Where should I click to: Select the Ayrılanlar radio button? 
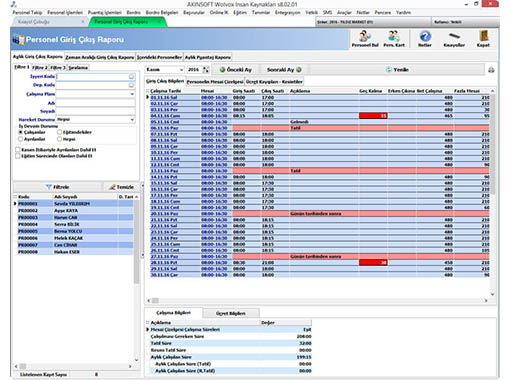coord(21,139)
